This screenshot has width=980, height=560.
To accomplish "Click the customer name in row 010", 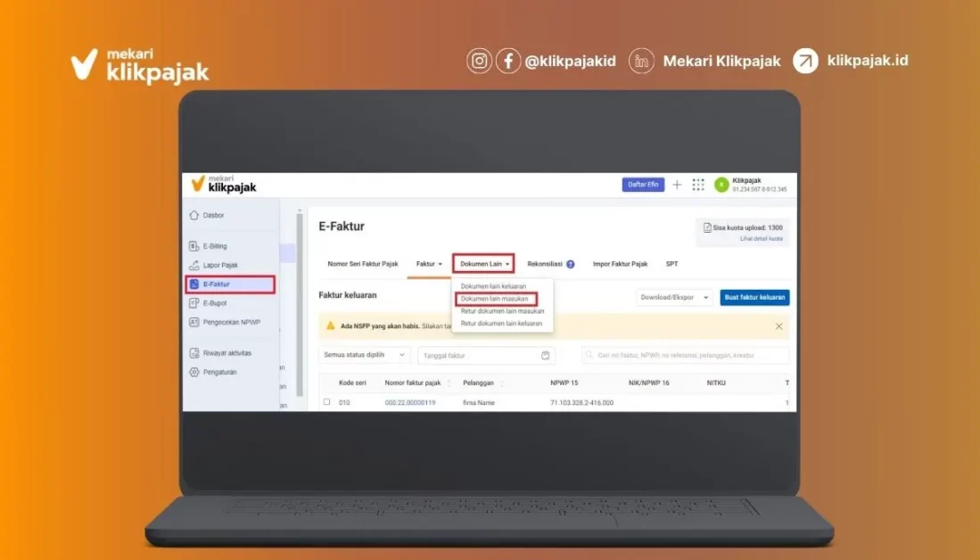I will (479, 403).
